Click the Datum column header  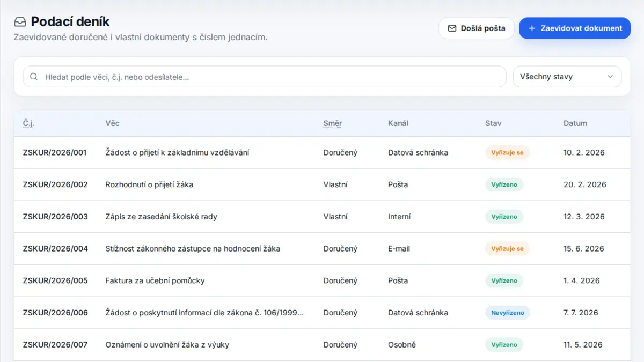(x=575, y=123)
